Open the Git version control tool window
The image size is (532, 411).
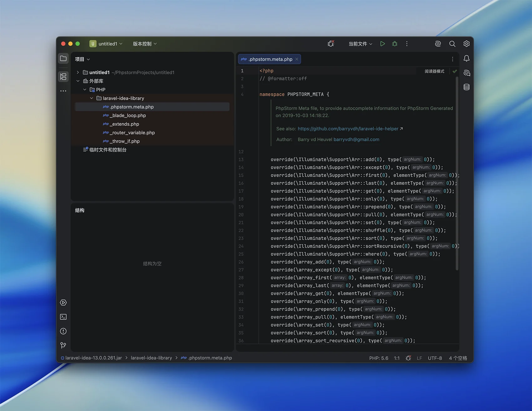pos(63,345)
